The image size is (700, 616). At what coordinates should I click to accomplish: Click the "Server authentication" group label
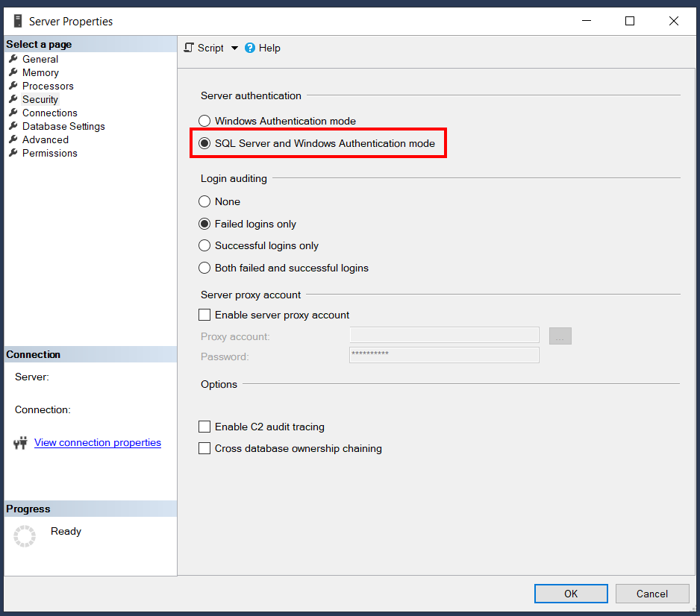point(251,95)
